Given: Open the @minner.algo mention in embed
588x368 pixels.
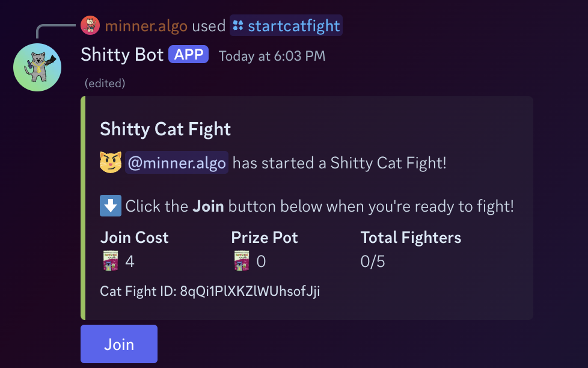Looking at the screenshot, I should pyautogui.click(x=177, y=163).
